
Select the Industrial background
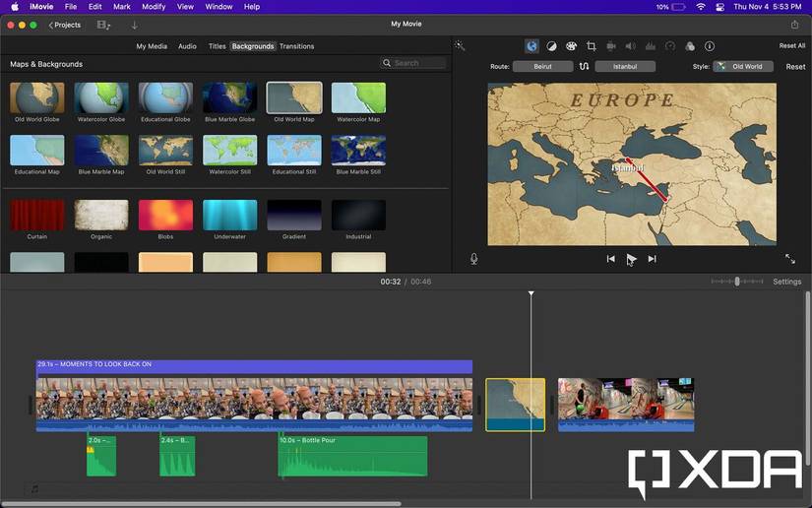[358, 215]
